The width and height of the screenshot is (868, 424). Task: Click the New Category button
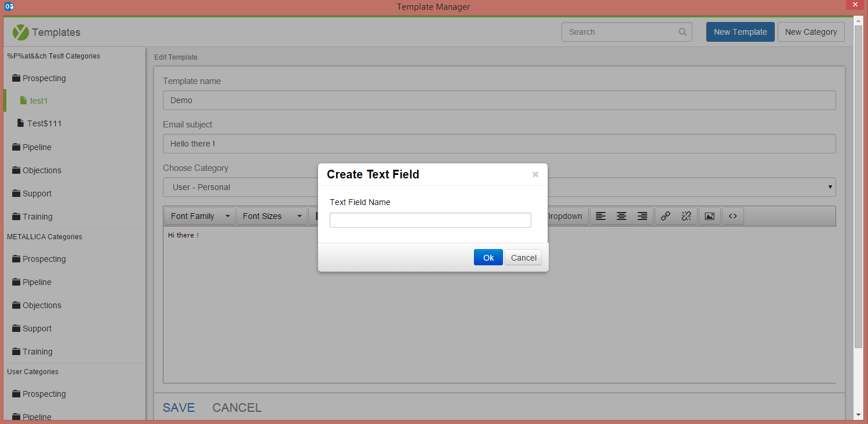(x=811, y=32)
